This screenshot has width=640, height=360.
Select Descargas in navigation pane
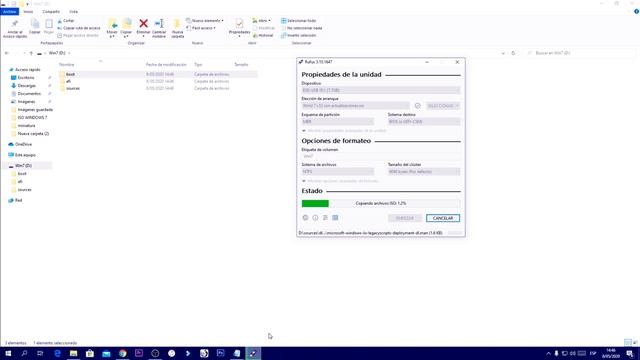[27, 86]
